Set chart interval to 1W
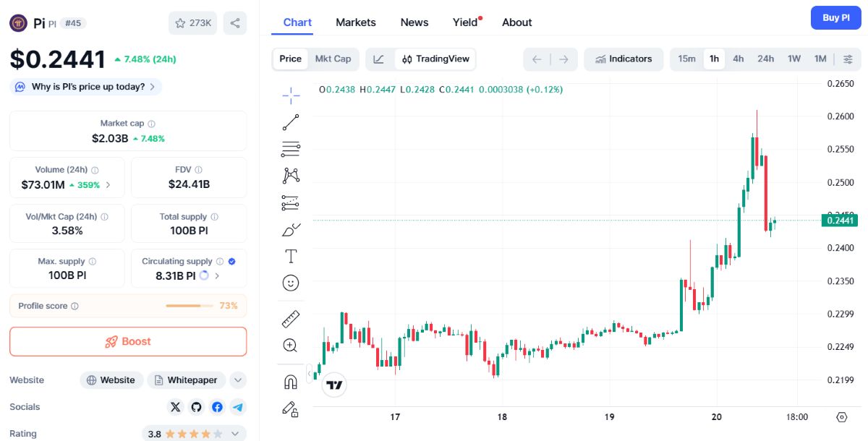This screenshot has height=441, width=868. [794, 59]
